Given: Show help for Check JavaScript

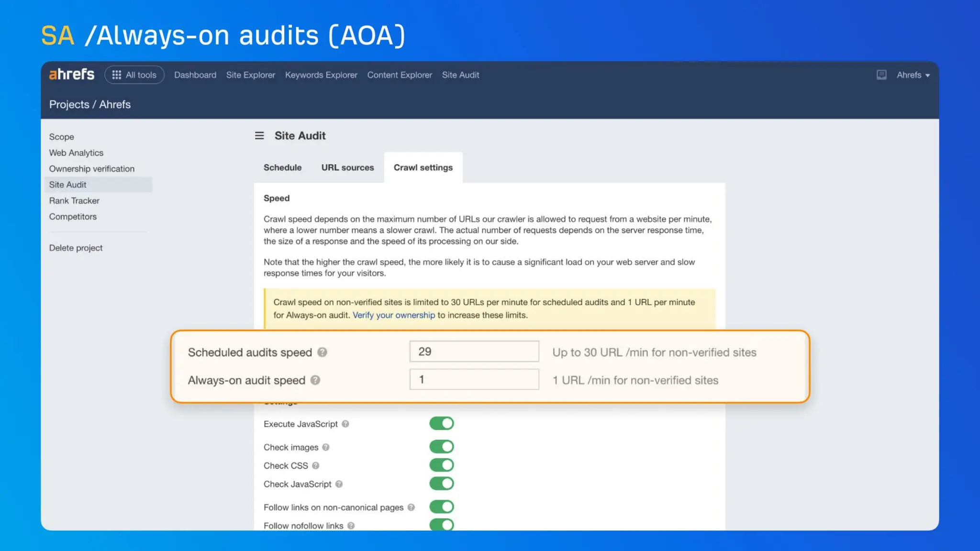Looking at the screenshot, I should (339, 484).
